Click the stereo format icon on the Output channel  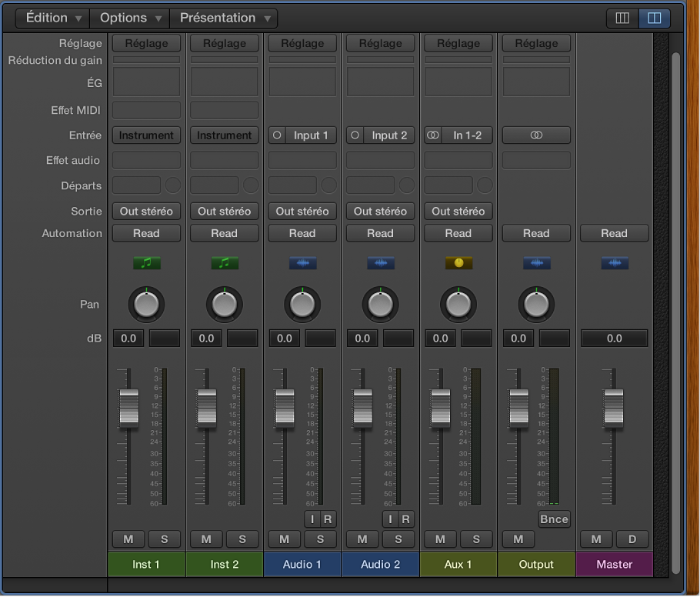coord(536,135)
